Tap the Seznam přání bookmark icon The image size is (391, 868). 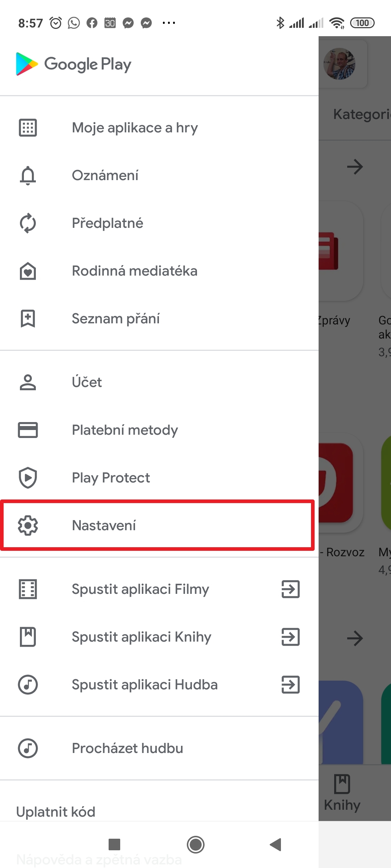pyautogui.click(x=28, y=319)
